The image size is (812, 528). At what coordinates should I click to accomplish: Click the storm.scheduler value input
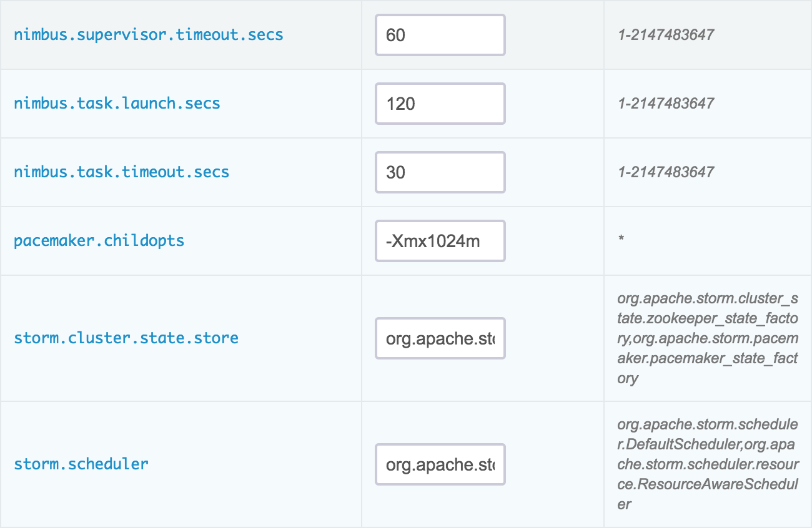tap(440, 464)
